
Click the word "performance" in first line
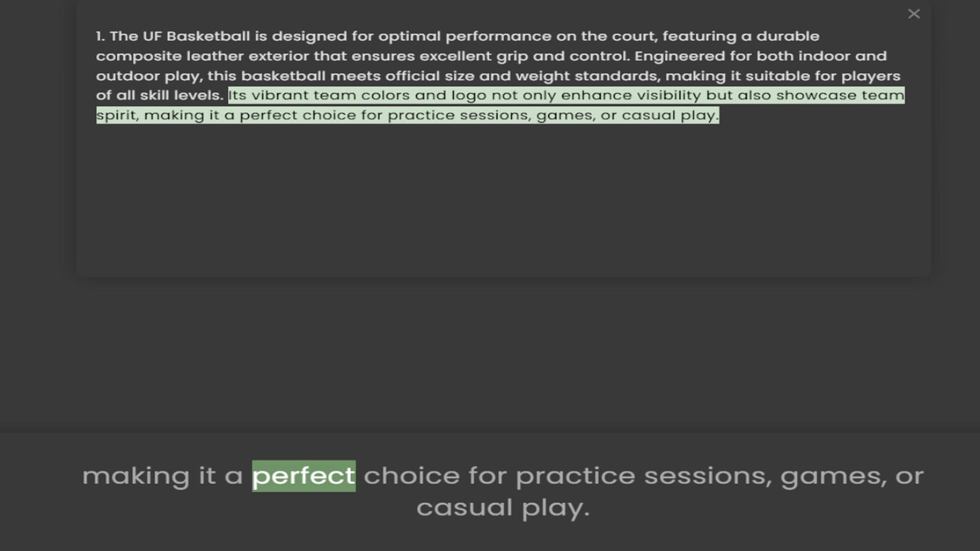498,37
